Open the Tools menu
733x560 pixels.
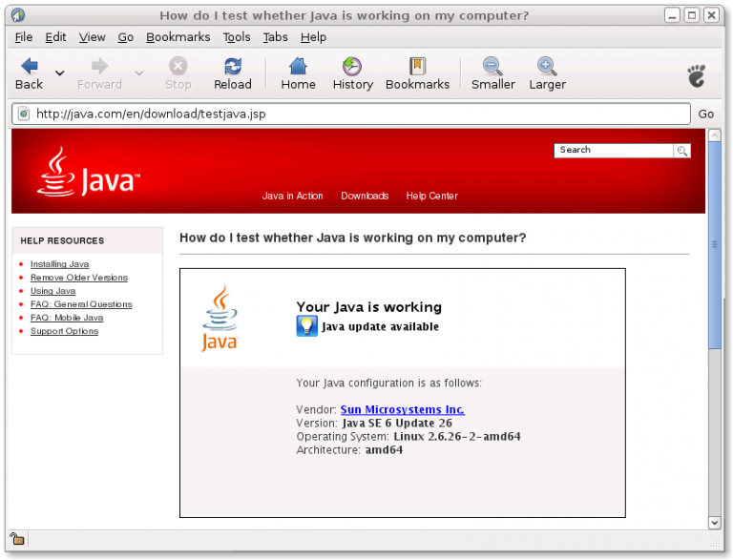click(237, 37)
